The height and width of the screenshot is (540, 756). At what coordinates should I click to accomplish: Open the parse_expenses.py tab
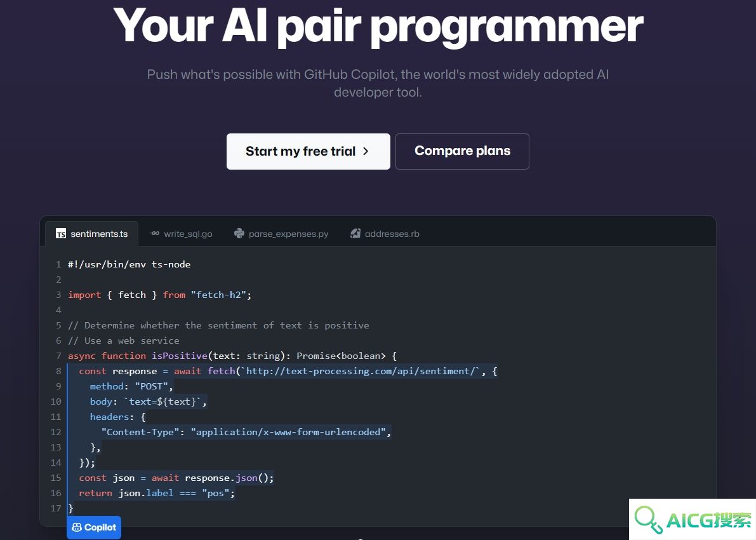coord(281,234)
